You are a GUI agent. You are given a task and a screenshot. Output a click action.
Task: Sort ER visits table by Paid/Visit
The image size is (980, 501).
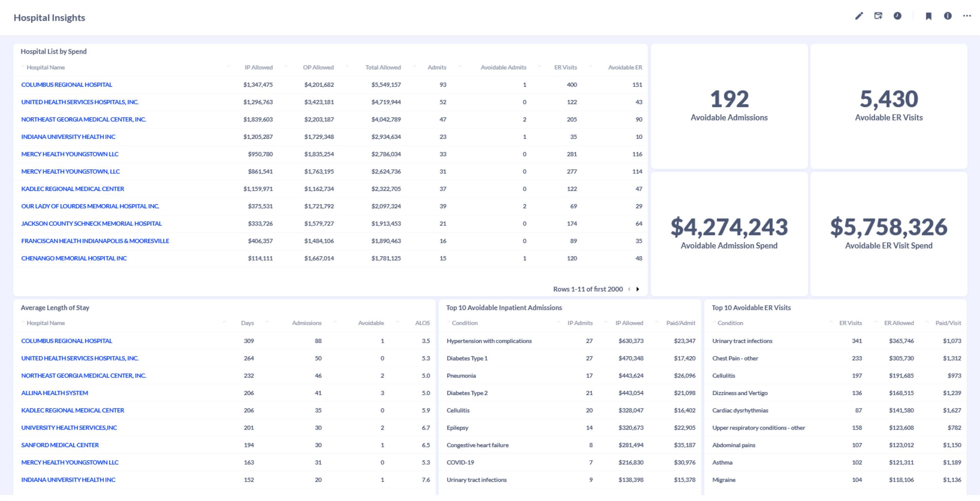pos(948,323)
